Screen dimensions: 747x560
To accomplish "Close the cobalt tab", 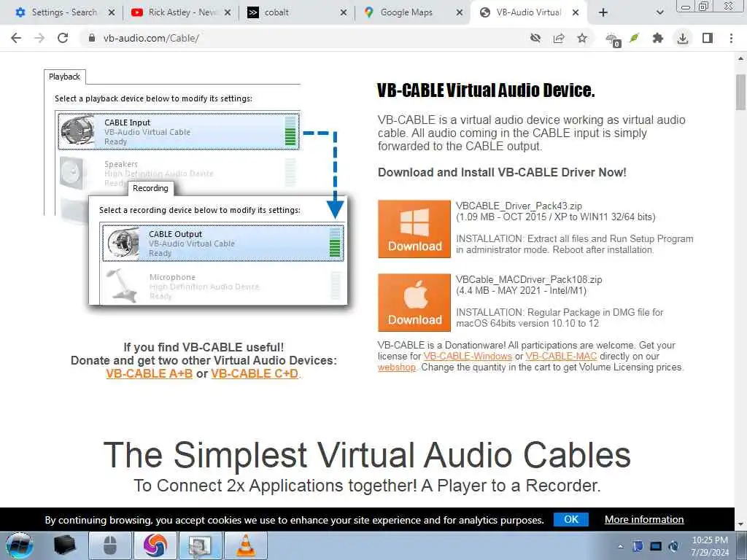I will 344,12.
